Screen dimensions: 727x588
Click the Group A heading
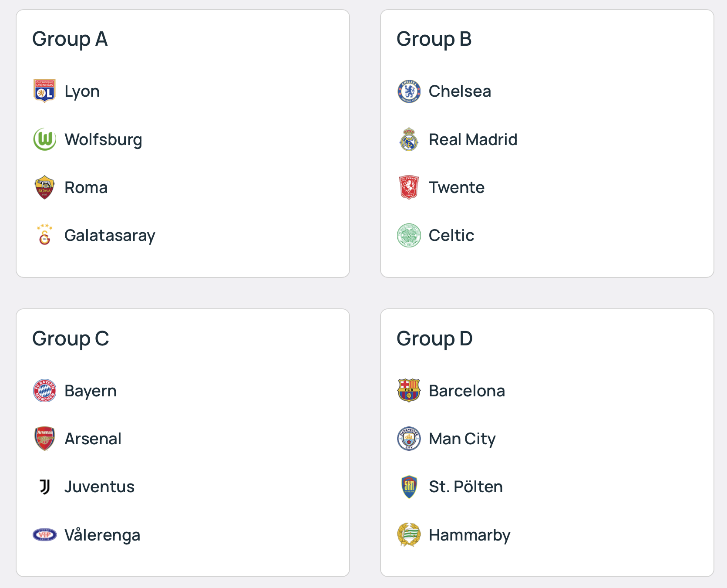click(x=70, y=39)
